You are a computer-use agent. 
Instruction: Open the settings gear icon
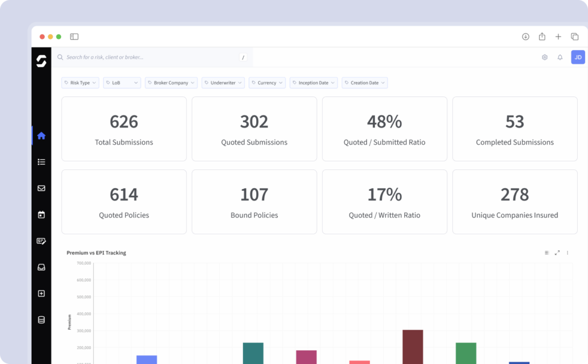click(x=544, y=57)
